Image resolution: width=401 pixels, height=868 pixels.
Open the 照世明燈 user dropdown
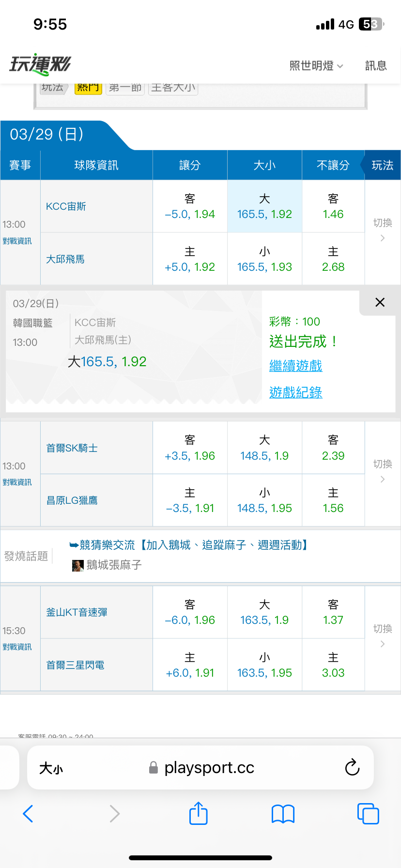[x=316, y=66]
